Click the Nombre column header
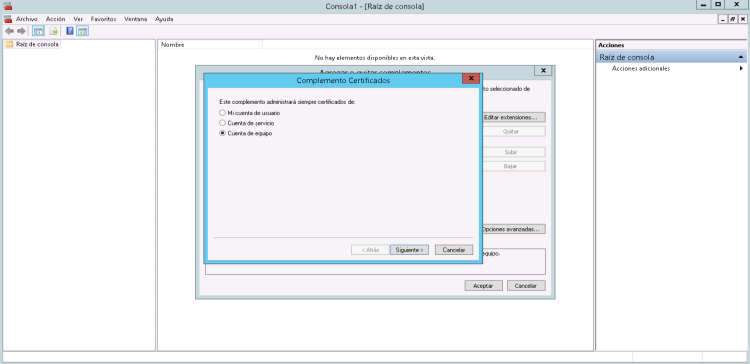Image resolution: width=750 pixels, height=364 pixels. (x=210, y=44)
